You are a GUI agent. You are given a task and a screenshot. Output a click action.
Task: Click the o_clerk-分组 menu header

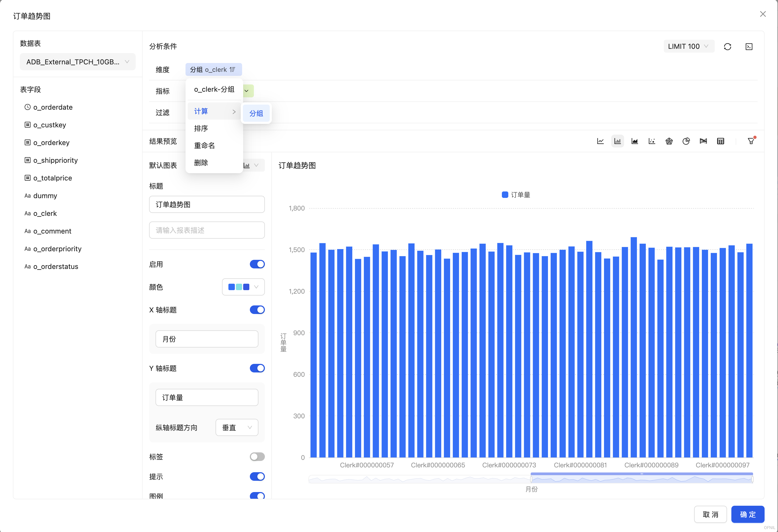tap(214, 89)
